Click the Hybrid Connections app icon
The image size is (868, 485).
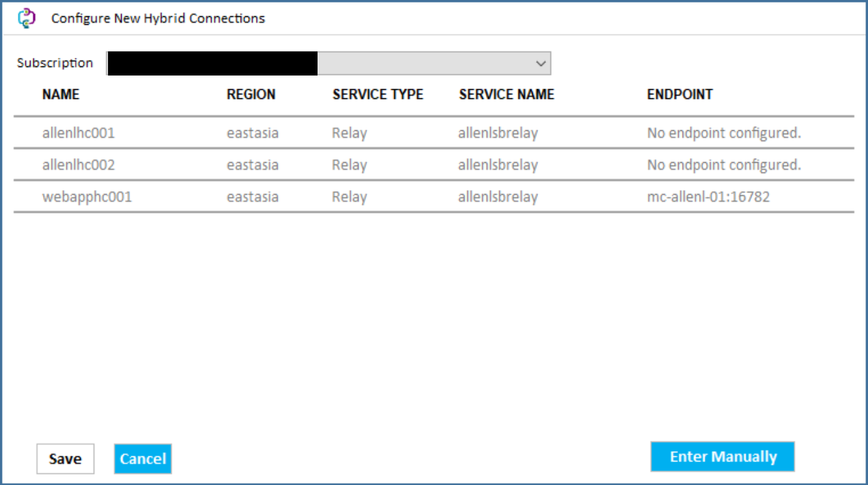tap(25, 18)
